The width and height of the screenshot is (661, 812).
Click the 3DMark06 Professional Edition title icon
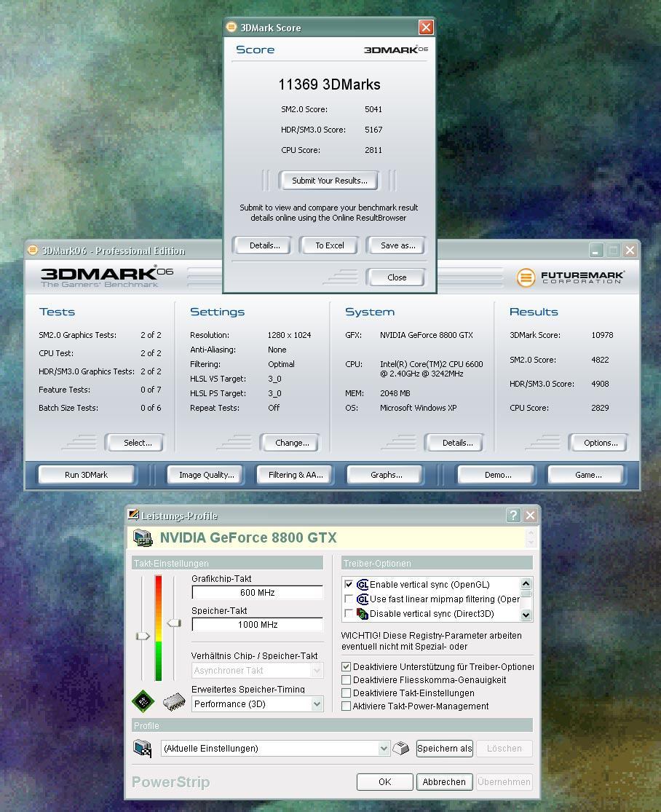[x=33, y=250]
